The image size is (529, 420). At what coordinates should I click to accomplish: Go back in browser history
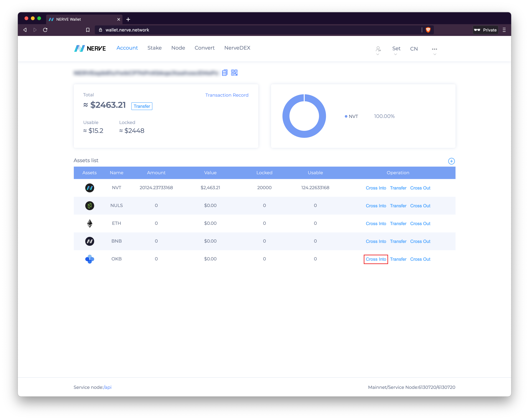(x=25, y=30)
